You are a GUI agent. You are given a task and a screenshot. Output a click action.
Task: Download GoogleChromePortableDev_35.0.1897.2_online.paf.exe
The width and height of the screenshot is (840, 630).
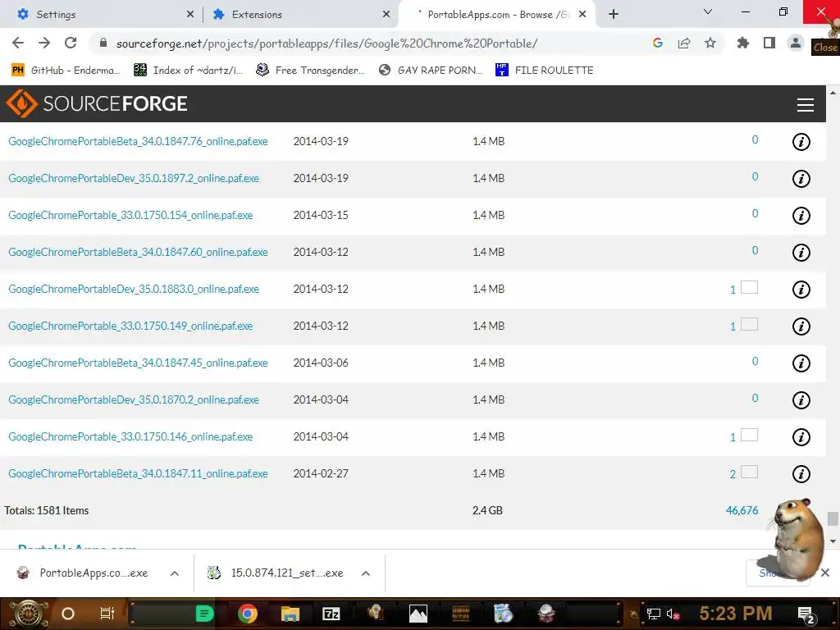pos(134,178)
